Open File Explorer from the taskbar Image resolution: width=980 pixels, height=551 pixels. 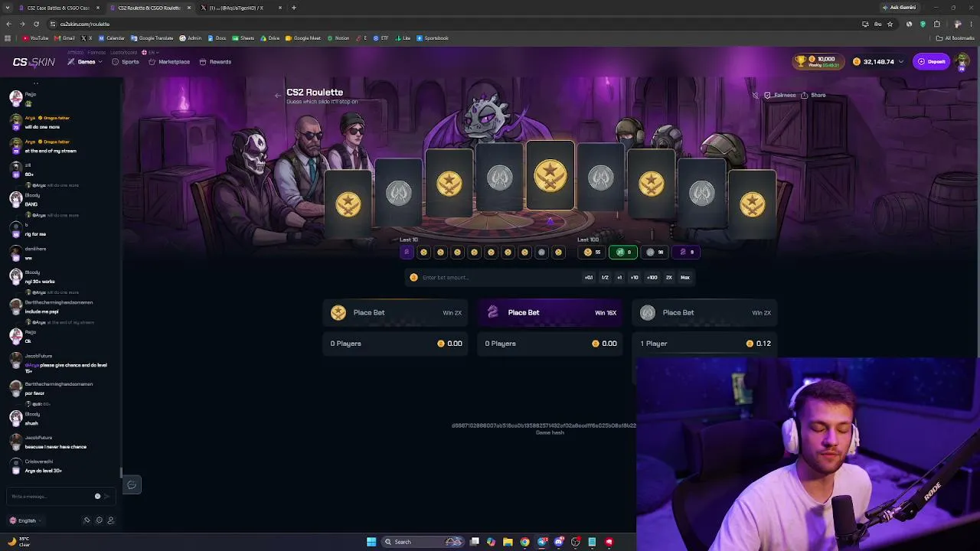click(x=508, y=542)
